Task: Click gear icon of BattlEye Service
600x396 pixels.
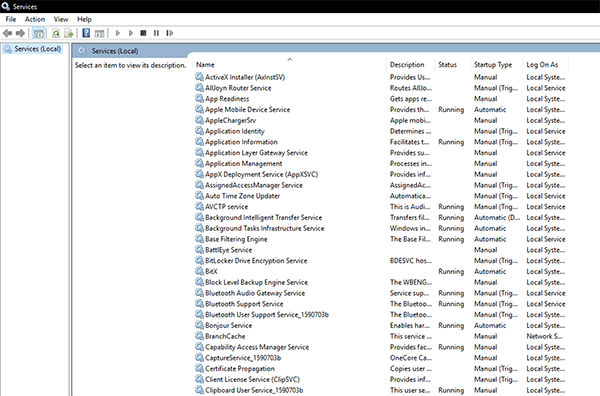Action: (x=199, y=249)
